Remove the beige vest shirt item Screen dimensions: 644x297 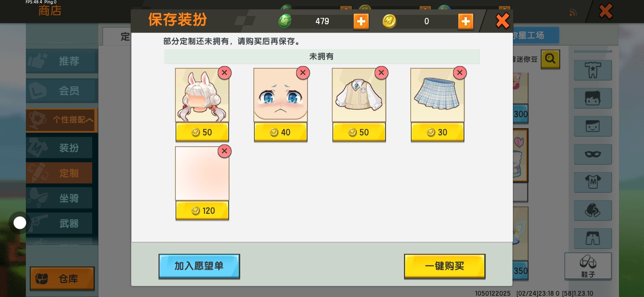[381, 73]
